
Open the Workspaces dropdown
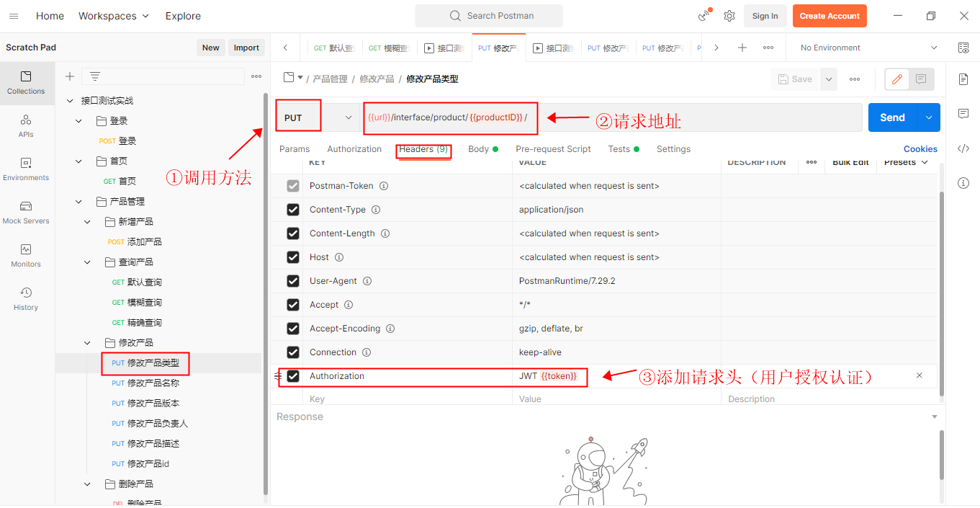coord(114,16)
